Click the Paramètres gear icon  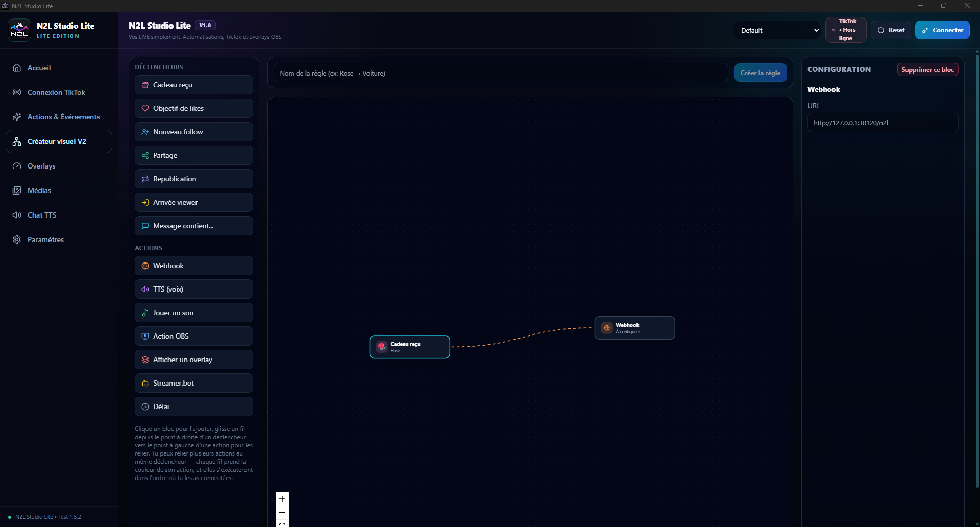17,239
